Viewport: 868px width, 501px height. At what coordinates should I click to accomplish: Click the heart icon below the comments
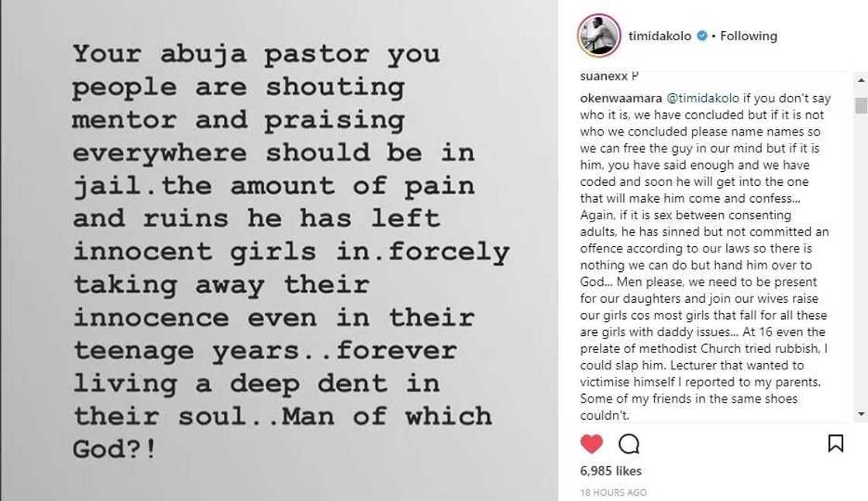click(x=590, y=444)
